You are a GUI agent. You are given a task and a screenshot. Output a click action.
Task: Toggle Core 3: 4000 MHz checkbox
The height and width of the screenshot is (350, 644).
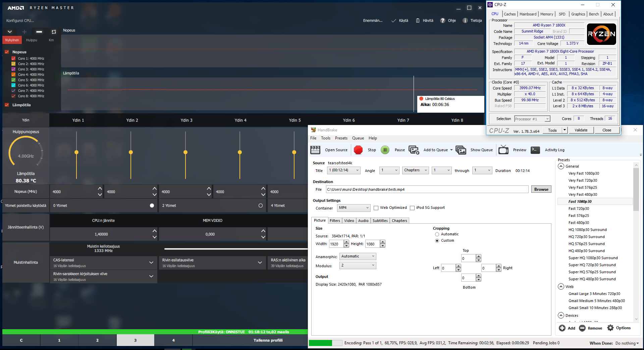[13, 69]
